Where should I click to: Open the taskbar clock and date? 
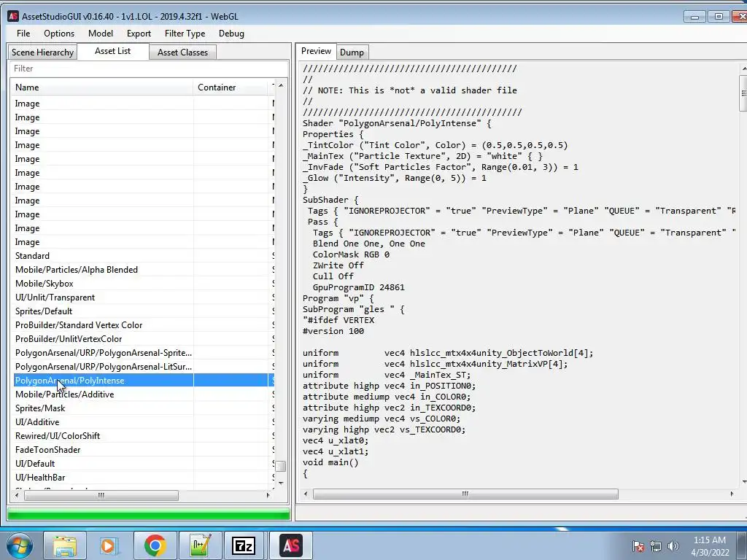710,546
